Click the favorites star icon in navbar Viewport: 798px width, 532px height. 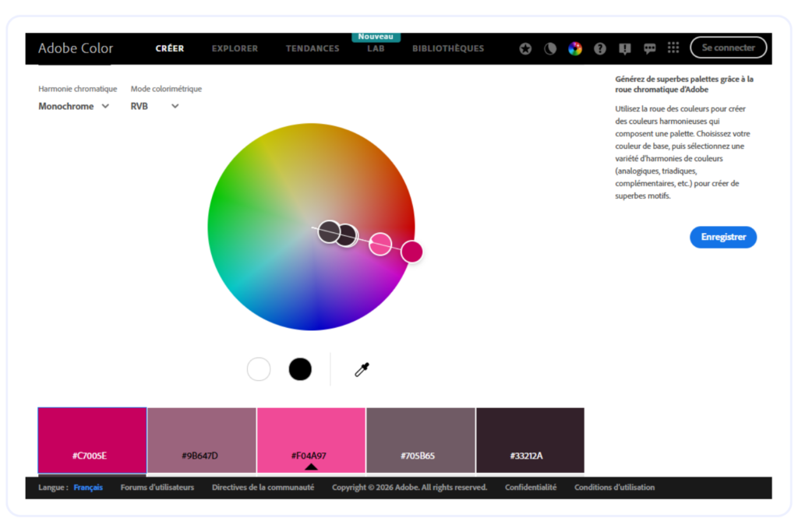coord(525,48)
